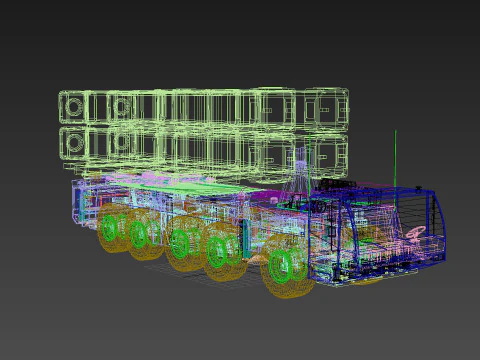The image size is (480, 360).
Task: Click second circular cap on upper tube row
Action: 122,107
